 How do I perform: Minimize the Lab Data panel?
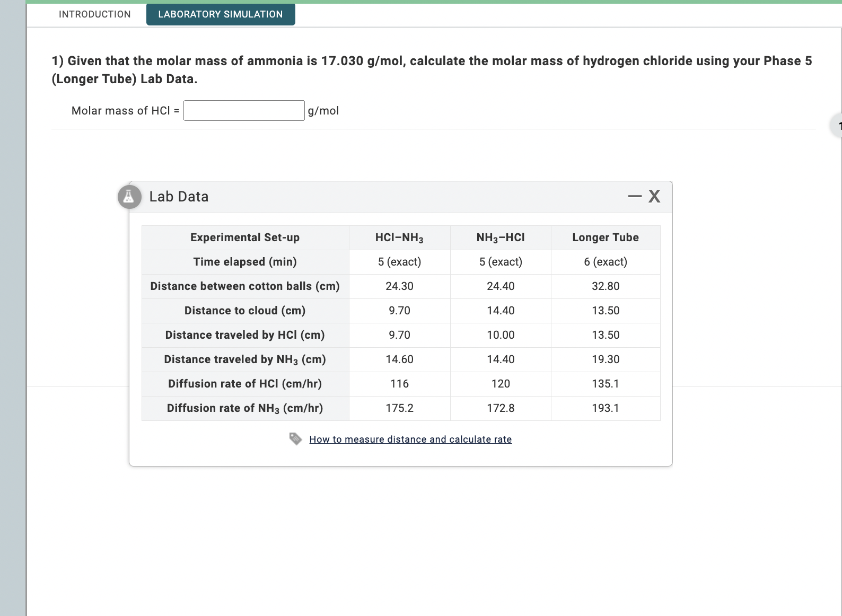(635, 197)
